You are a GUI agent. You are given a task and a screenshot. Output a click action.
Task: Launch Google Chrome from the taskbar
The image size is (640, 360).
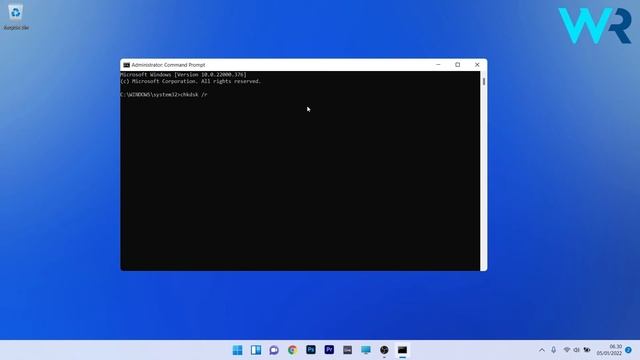coord(292,350)
